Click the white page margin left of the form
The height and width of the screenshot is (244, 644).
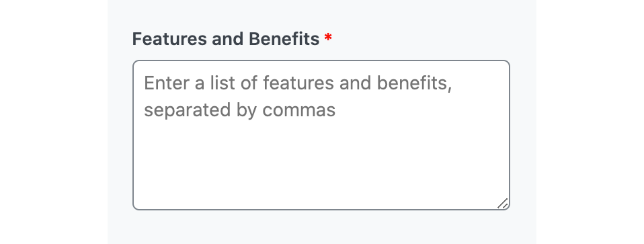pyautogui.click(x=53, y=122)
